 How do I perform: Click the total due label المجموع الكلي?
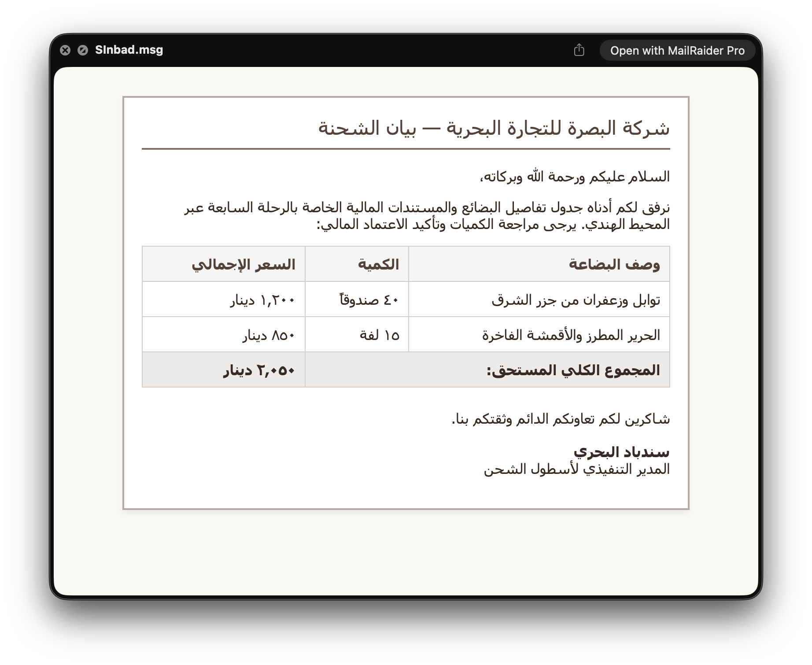[x=573, y=370]
